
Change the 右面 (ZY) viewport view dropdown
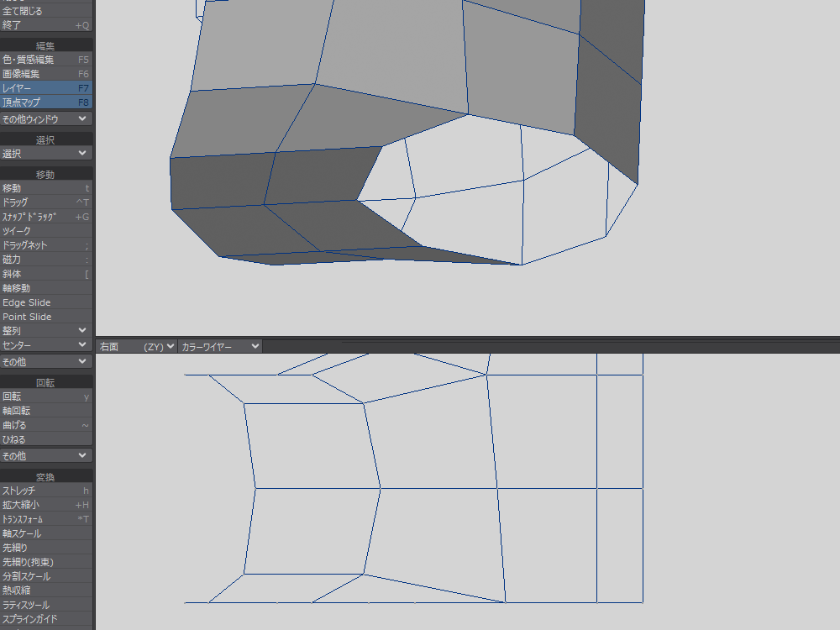click(x=137, y=346)
